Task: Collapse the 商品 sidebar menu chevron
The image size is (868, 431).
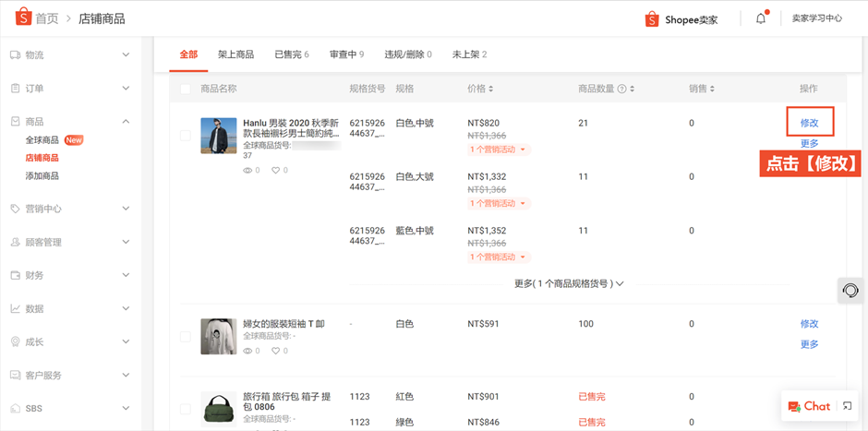Action: [x=126, y=121]
